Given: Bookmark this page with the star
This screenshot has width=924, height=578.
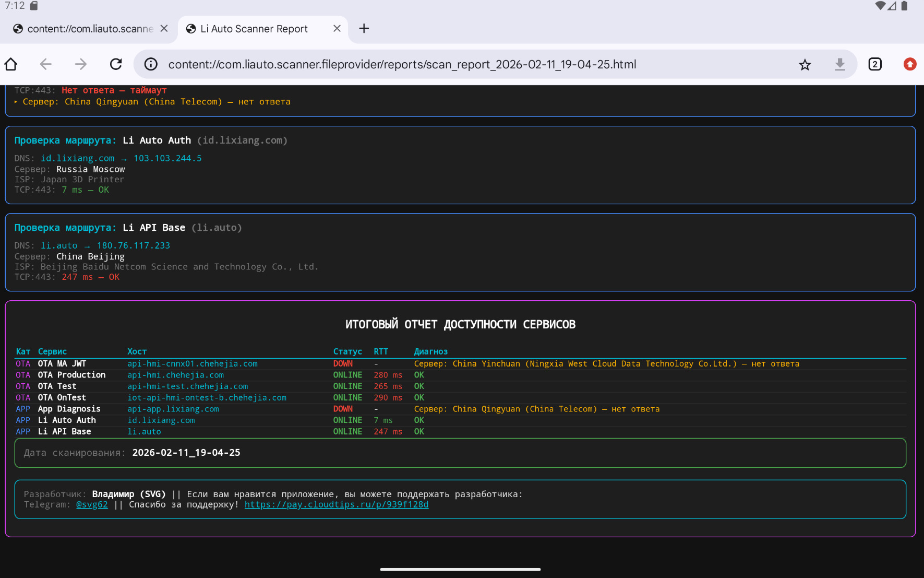Looking at the screenshot, I should click(805, 64).
